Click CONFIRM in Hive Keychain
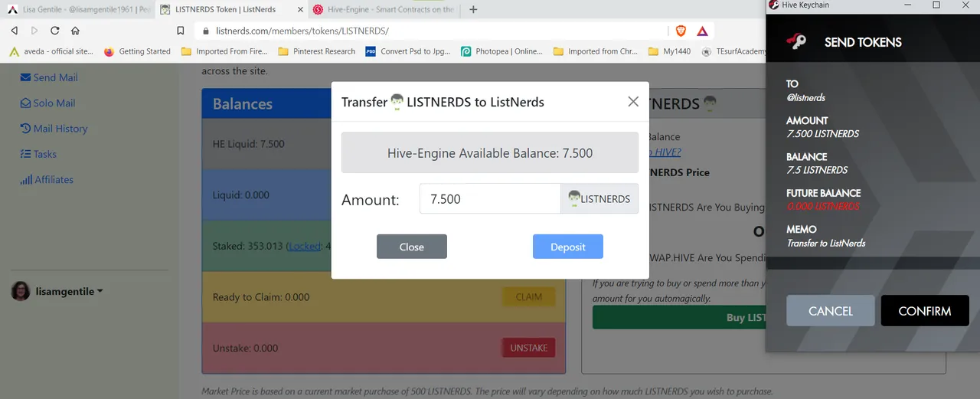The width and height of the screenshot is (980, 399). [925, 311]
